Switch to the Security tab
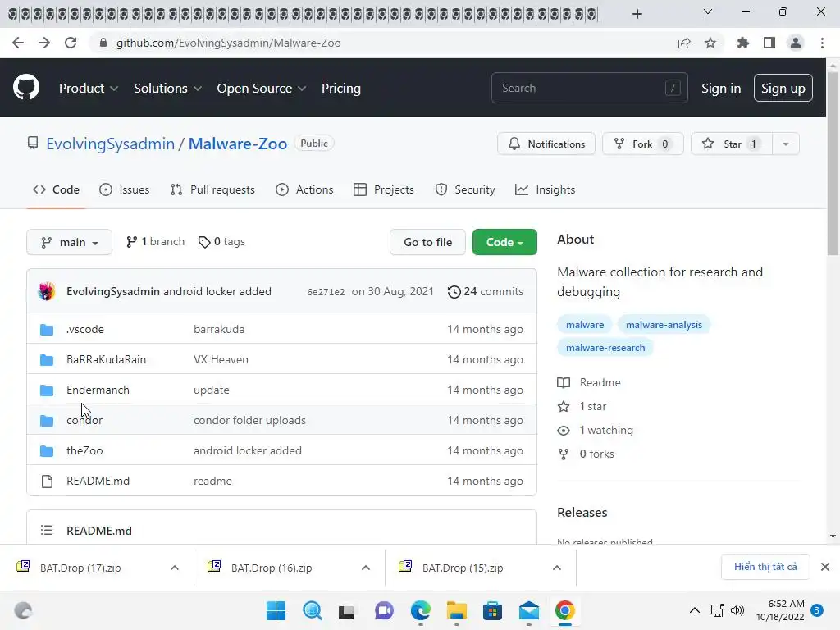The image size is (840, 630). [x=465, y=189]
